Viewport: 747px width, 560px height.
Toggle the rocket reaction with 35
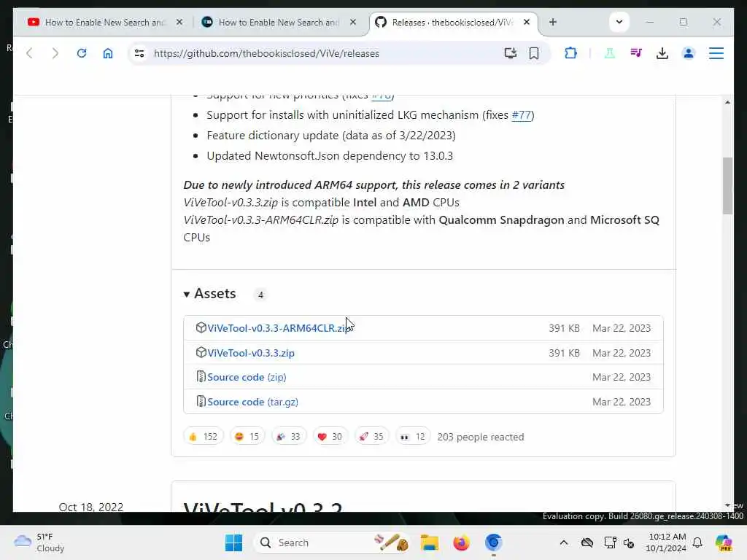pyautogui.click(x=371, y=437)
